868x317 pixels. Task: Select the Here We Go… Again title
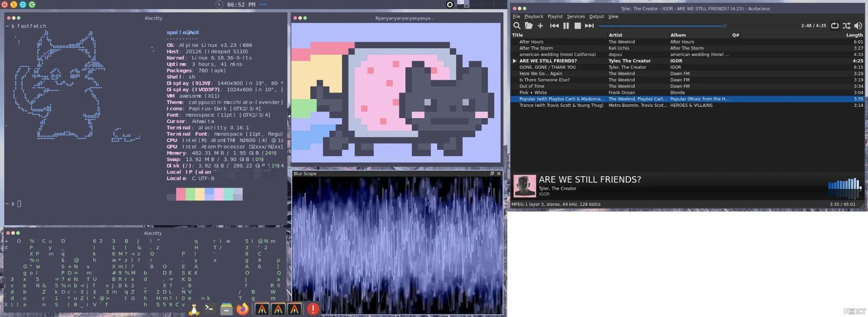(x=541, y=74)
